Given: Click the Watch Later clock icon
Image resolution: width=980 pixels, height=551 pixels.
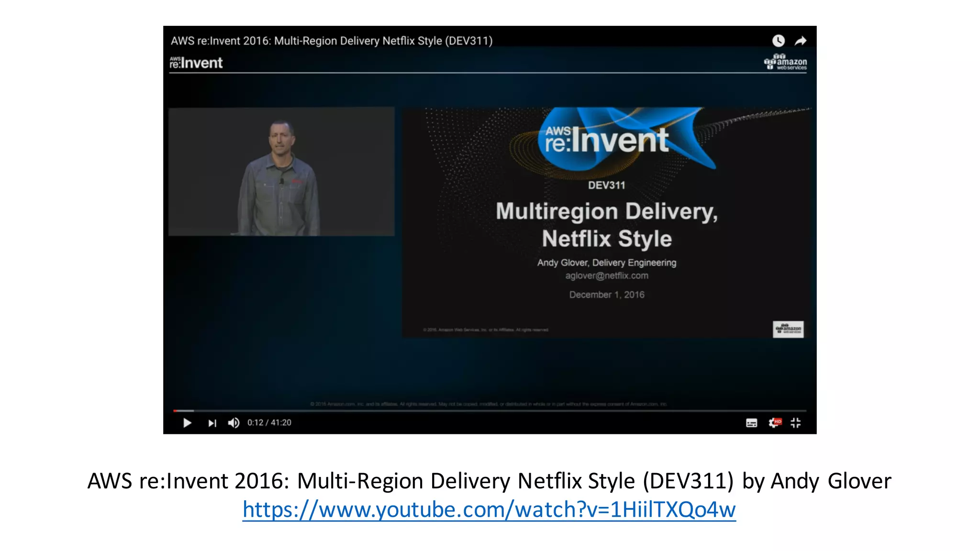Looking at the screenshot, I should tap(779, 41).
